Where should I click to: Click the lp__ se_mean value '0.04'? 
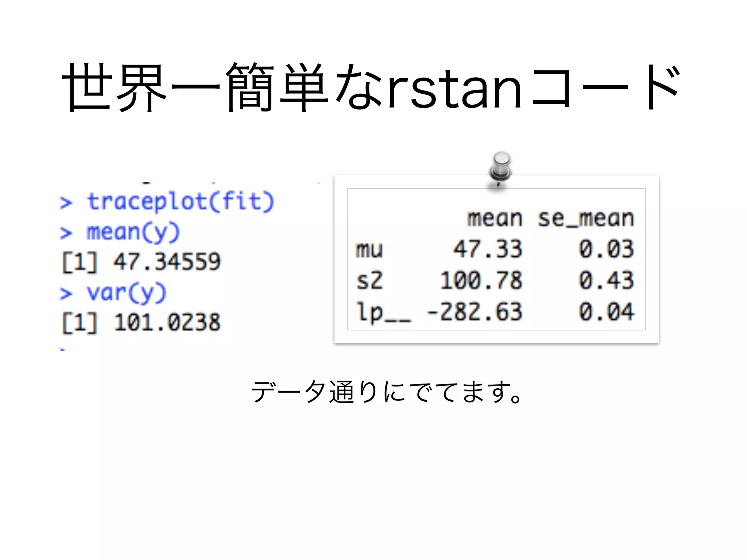pyautogui.click(x=607, y=312)
